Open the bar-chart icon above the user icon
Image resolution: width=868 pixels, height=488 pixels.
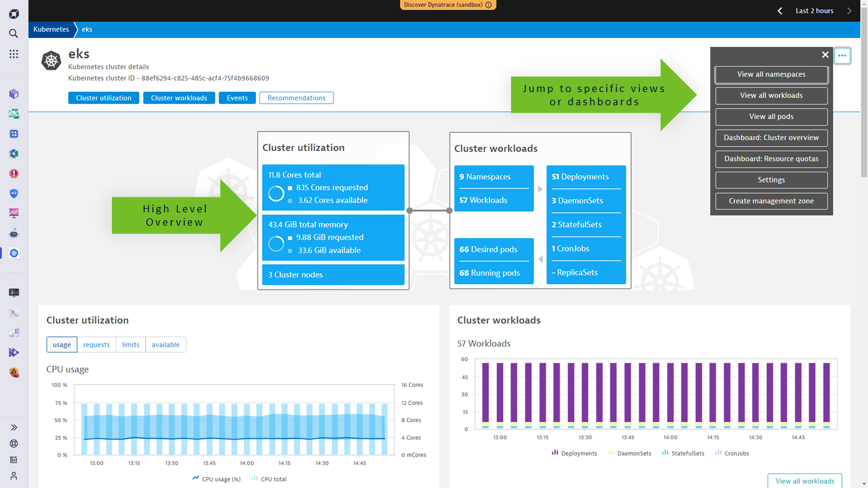[13, 460]
